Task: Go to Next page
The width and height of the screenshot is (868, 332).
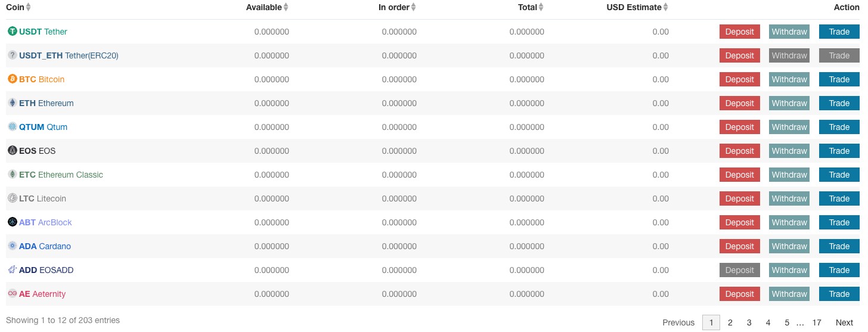Action: coord(844,322)
